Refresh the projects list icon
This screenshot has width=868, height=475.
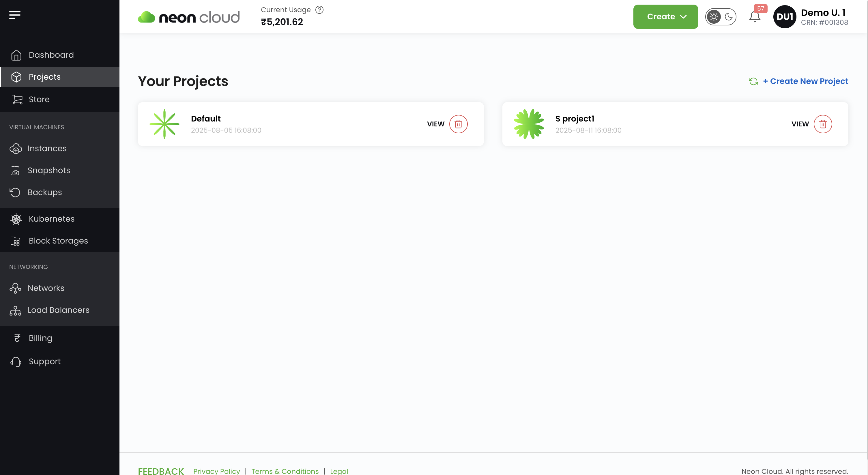pyautogui.click(x=753, y=82)
